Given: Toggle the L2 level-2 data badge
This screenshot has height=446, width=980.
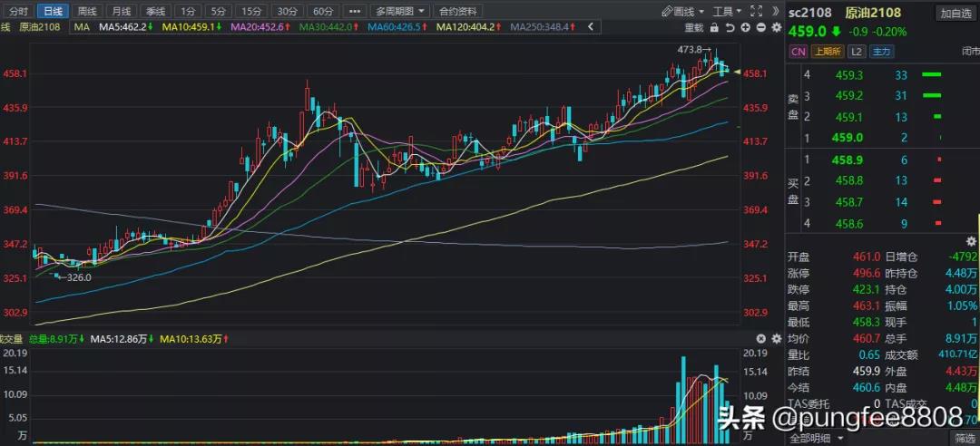Looking at the screenshot, I should click(854, 52).
